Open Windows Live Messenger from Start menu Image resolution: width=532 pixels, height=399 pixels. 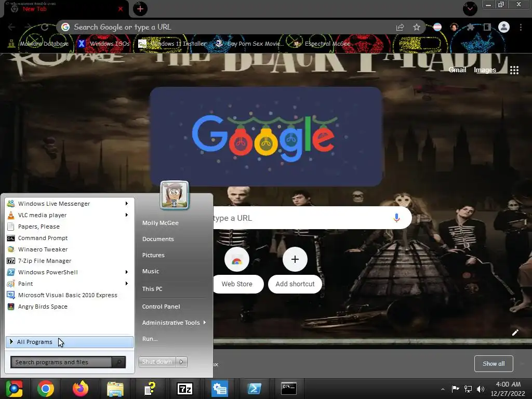pos(70,204)
